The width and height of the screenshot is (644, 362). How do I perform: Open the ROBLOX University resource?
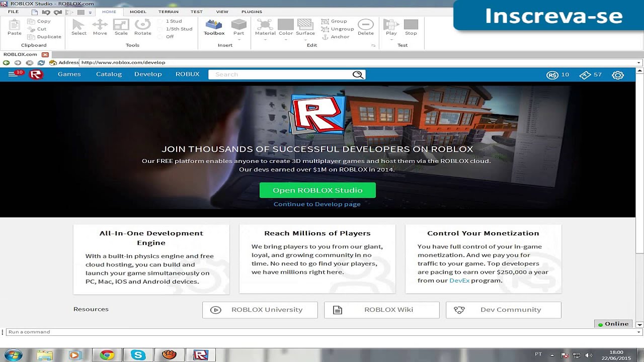point(260,310)
